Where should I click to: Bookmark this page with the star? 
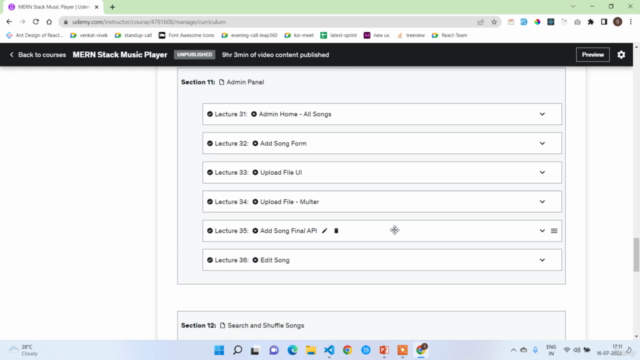click(494, 22)
